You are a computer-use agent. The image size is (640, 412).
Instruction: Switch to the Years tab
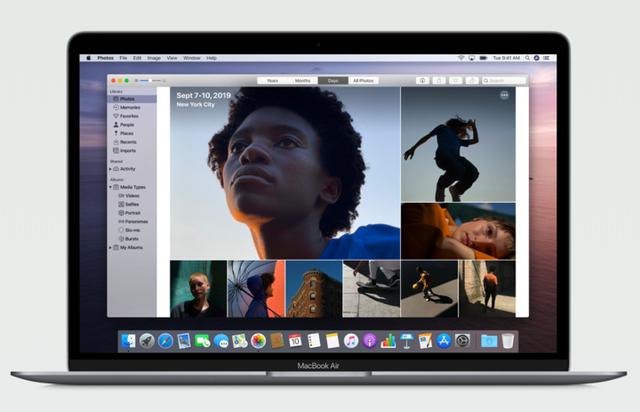[272, 81]
